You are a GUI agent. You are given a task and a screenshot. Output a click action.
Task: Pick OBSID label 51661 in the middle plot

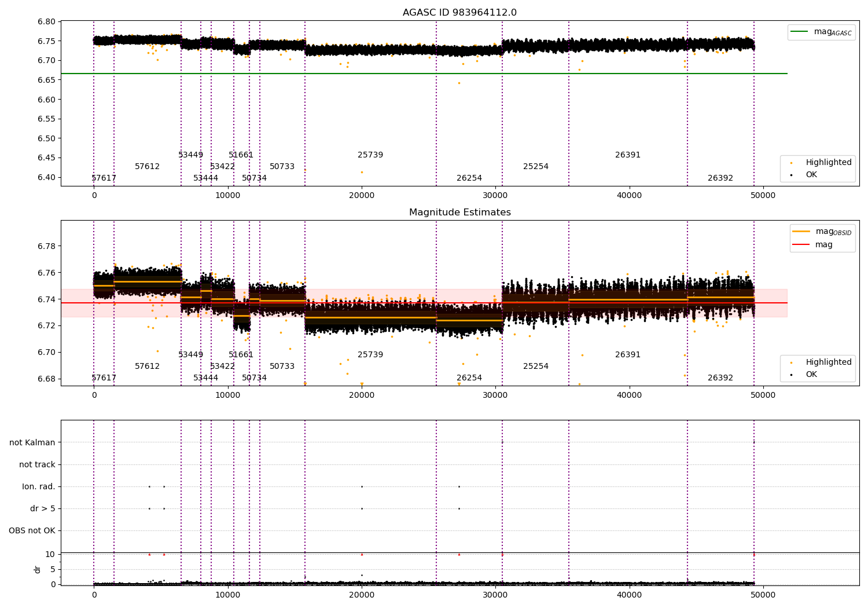point(241,355)
